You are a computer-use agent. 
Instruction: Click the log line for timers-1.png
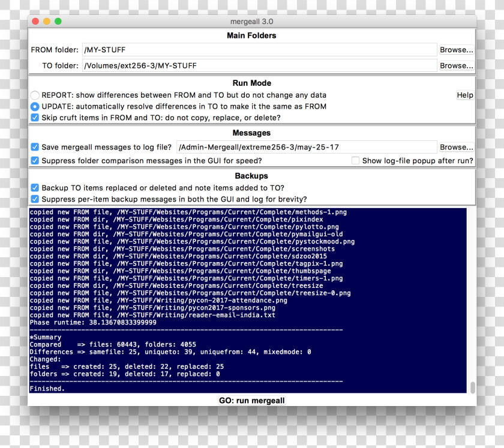[x=186, y=278]
